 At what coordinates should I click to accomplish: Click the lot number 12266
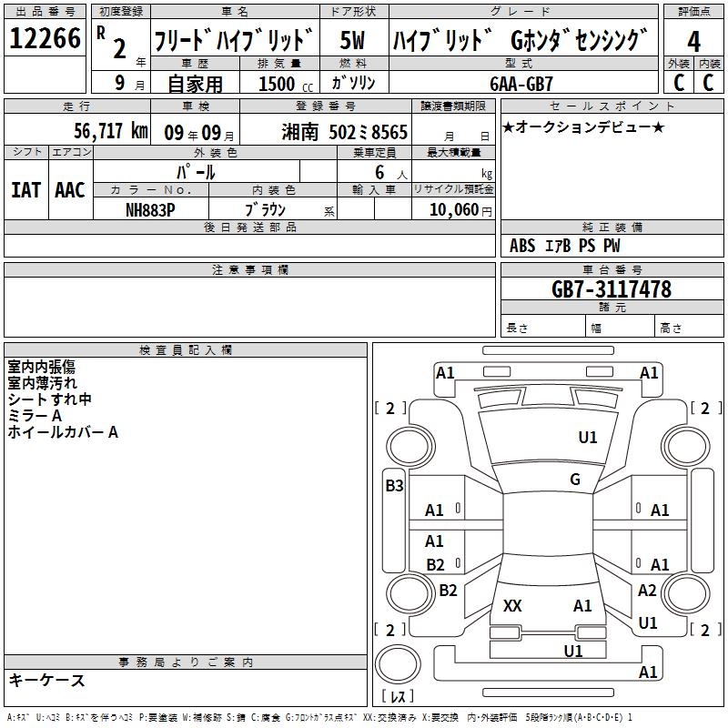[x=45, y=40]
